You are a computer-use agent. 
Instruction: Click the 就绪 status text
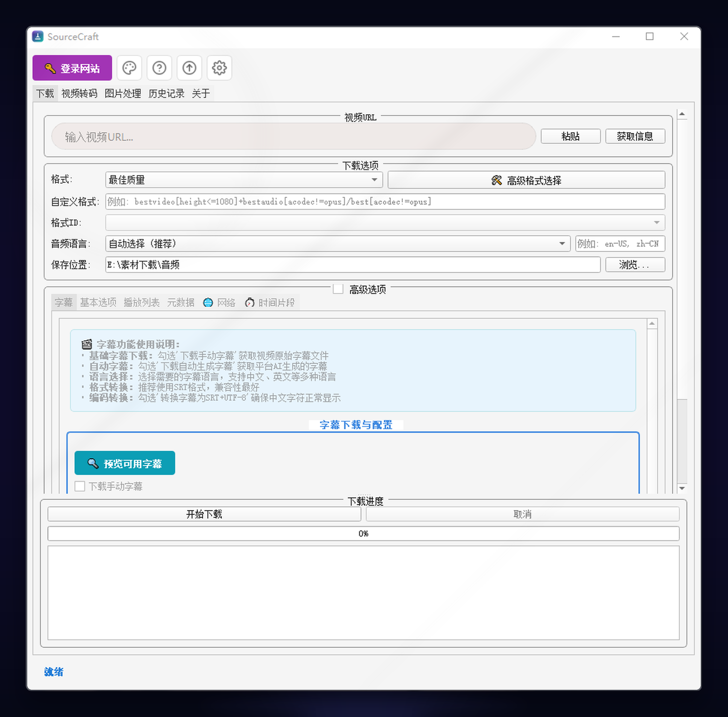point(54,672)
